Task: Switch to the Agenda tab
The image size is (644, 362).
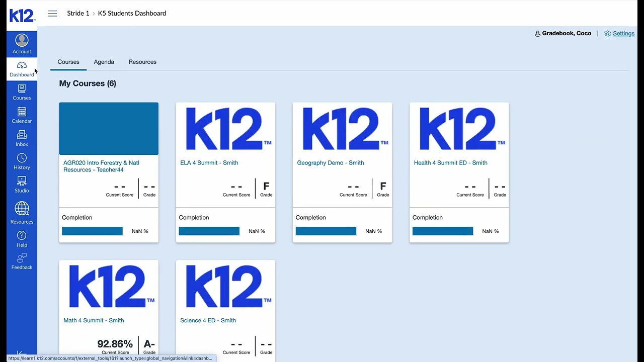Action: tap(104, 62)
